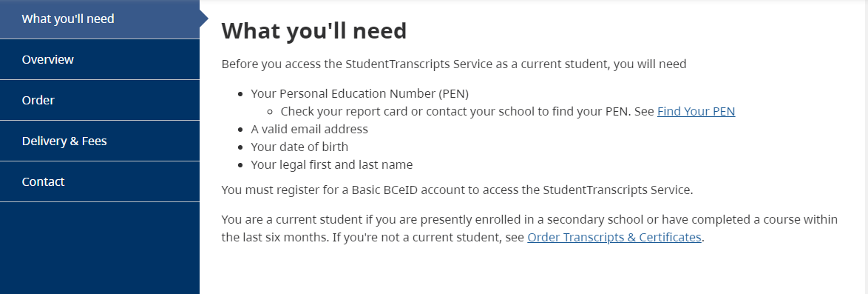Viewport: 868px width, 294px height.
Task: Open the Contact sidebar tab
Action: click(x=100, y=182)
